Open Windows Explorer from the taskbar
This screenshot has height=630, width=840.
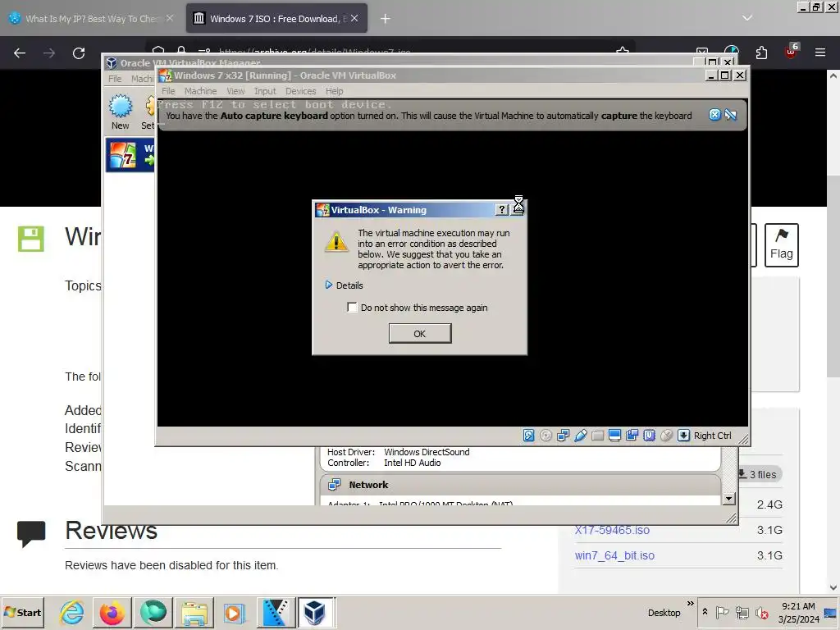click(194, 612)
